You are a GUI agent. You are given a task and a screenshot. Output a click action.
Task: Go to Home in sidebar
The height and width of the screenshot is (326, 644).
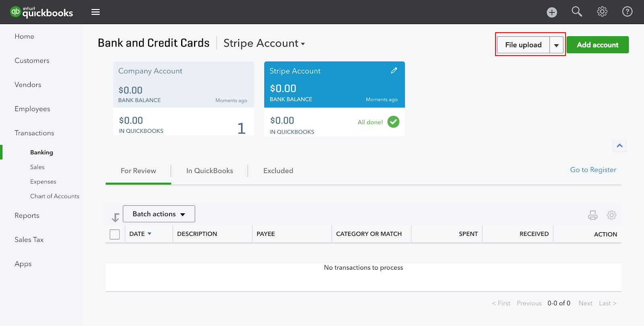24,37
